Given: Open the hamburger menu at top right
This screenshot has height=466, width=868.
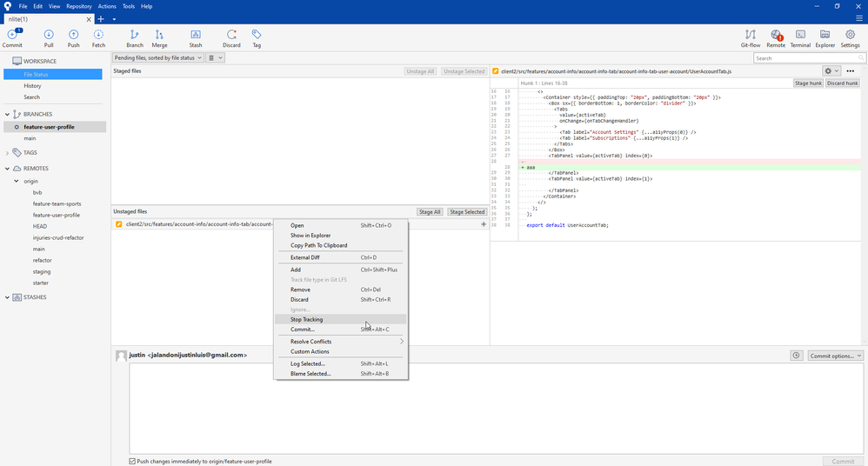Looking at the screenshot, I should pyautogui.click(x=859, y=18).
